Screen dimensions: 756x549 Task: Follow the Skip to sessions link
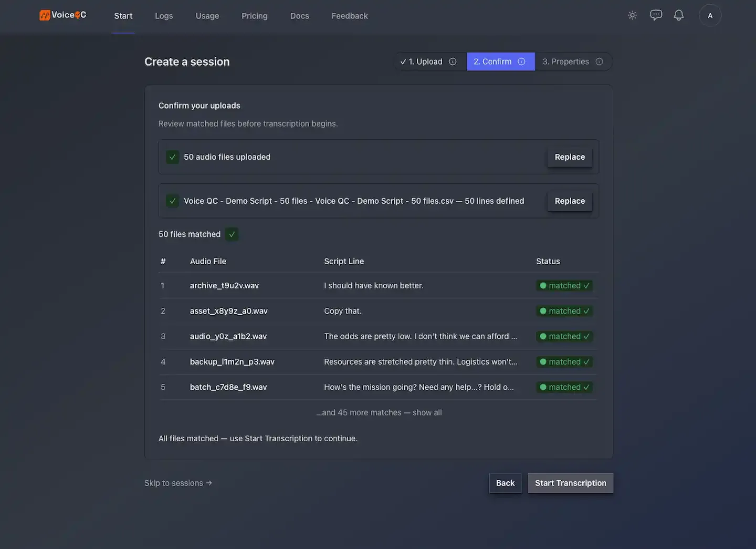pos(178,483)
